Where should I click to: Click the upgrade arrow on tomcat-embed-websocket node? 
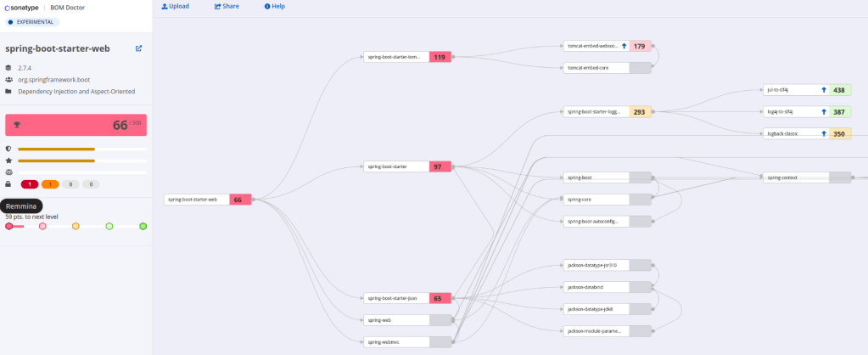[624, 46]
